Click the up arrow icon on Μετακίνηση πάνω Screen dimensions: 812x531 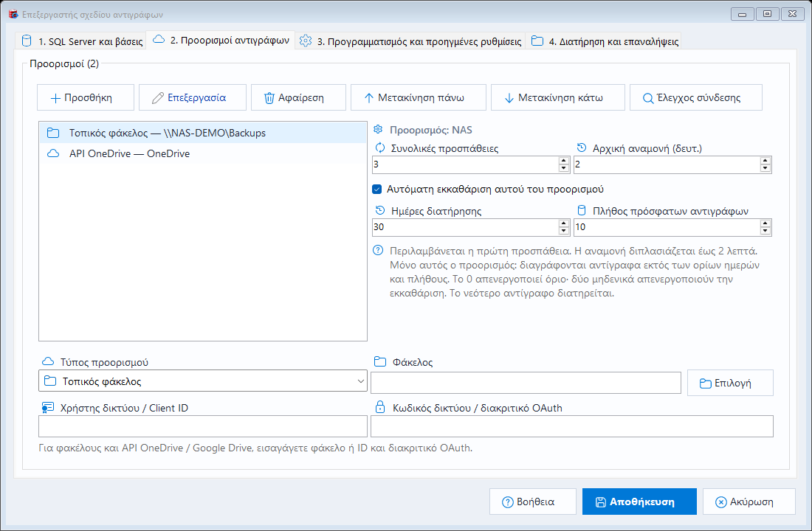pyautogui.click(x=368, y=98)
